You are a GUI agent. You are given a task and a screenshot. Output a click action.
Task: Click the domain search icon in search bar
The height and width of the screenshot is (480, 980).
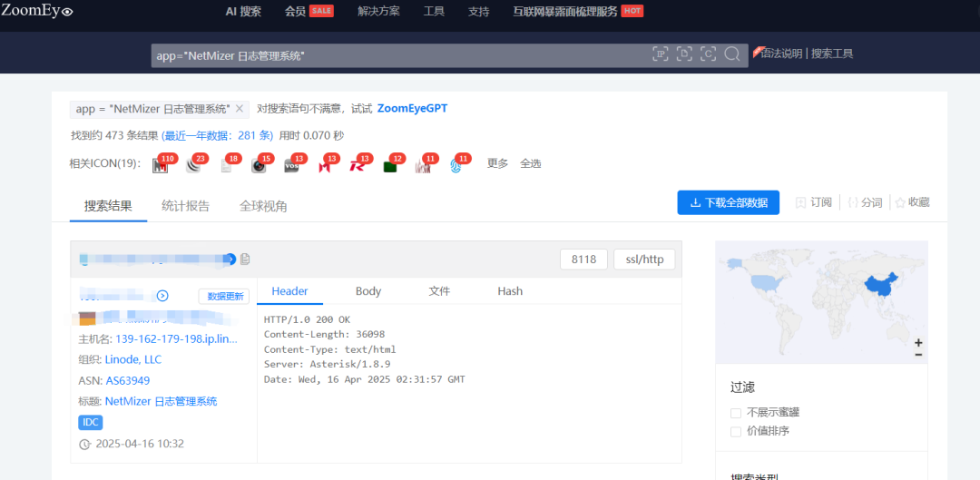(684, 54)
